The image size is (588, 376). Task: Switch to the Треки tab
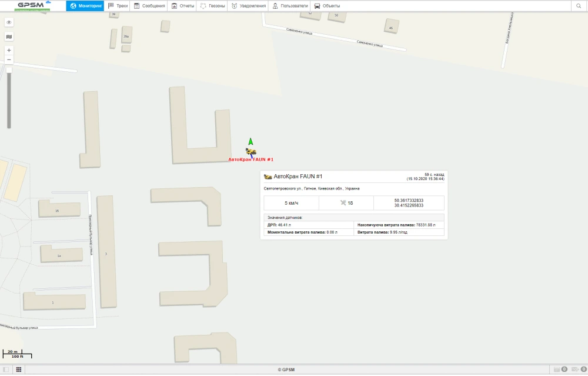click(x=118, y=6)
